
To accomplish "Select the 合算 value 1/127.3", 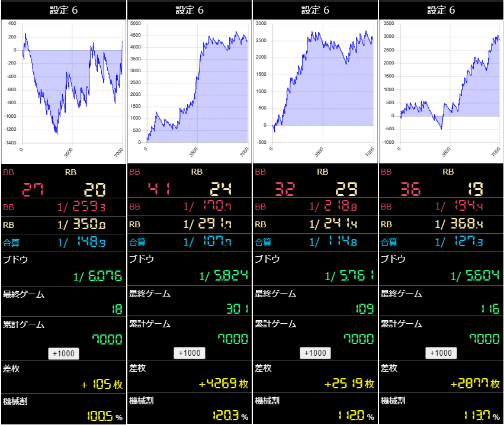I will 459,242.
